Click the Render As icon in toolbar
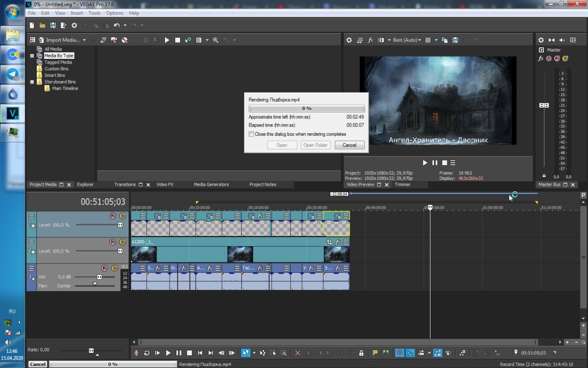Viewport: 588px width, 368px height. click(x=63, y=25)
